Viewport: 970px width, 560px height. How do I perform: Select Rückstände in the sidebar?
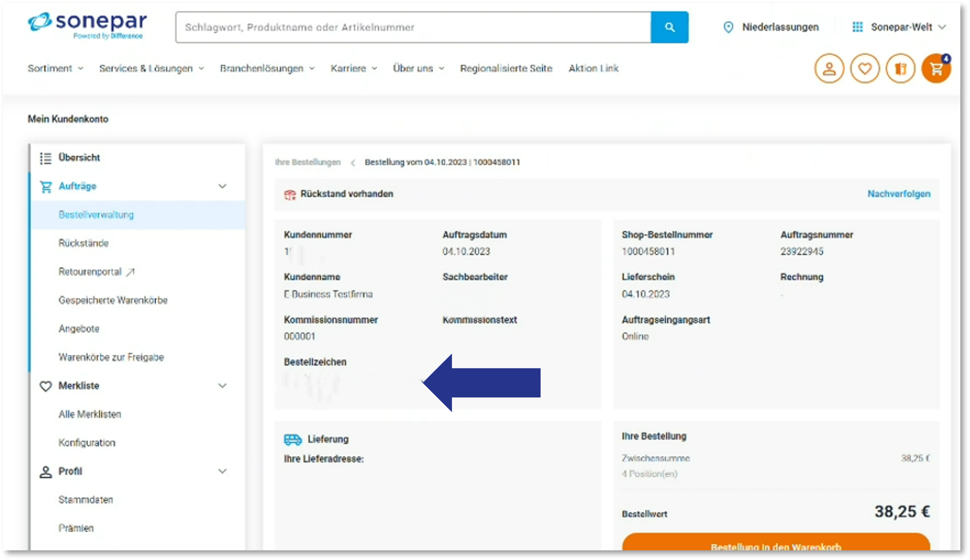pos(83,243)
